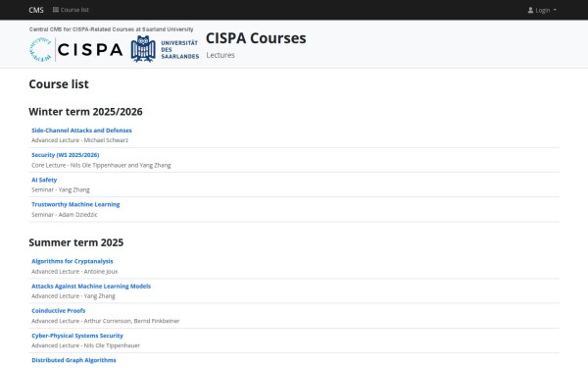588x368 pixels.
Task: Click 'Advanced Lecture - Antoine Joux' text
Action: [74, 271]
